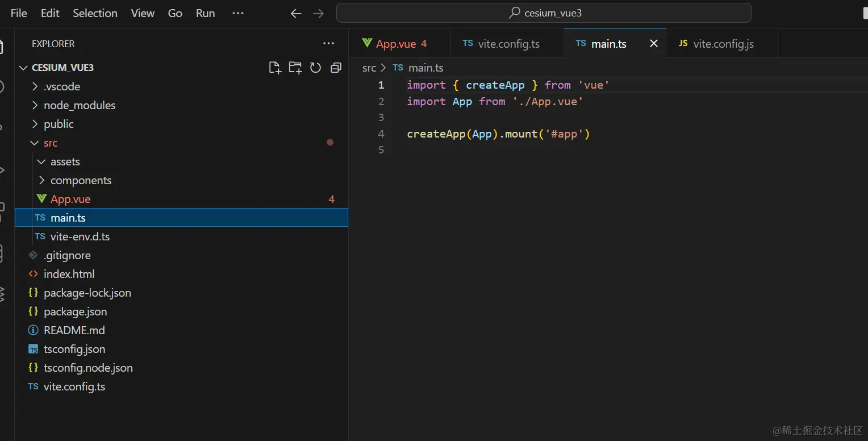Image resolution: width=868 pixels, height=441 pixels.
Task: Open the .gitignore file
Action: pyautogui.click(x=181, y=255)
